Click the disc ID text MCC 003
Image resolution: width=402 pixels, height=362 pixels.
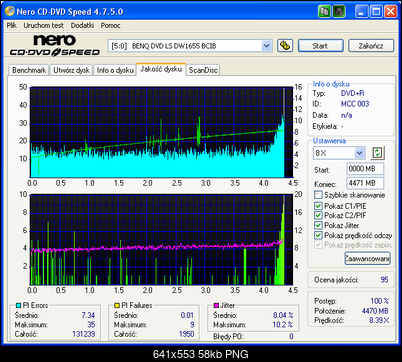(355, 104)
